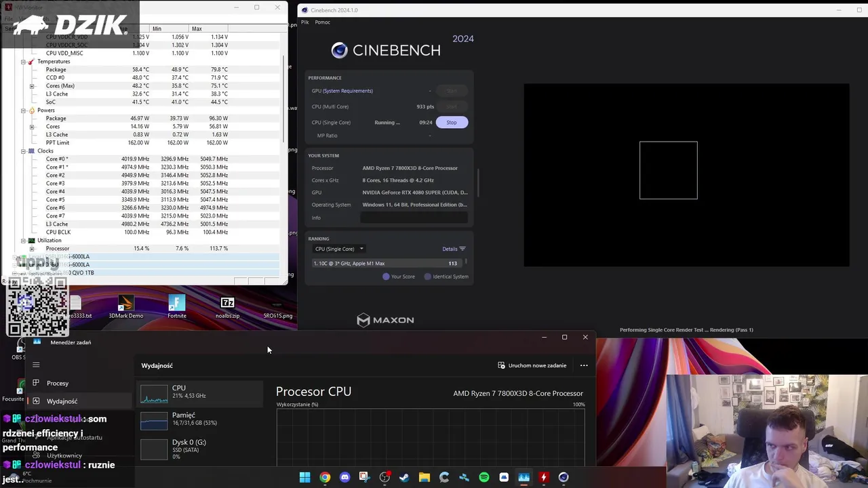Open Google Chrome from the taskbar
This screenshot has width=868, height=488.
coord(325,477)
